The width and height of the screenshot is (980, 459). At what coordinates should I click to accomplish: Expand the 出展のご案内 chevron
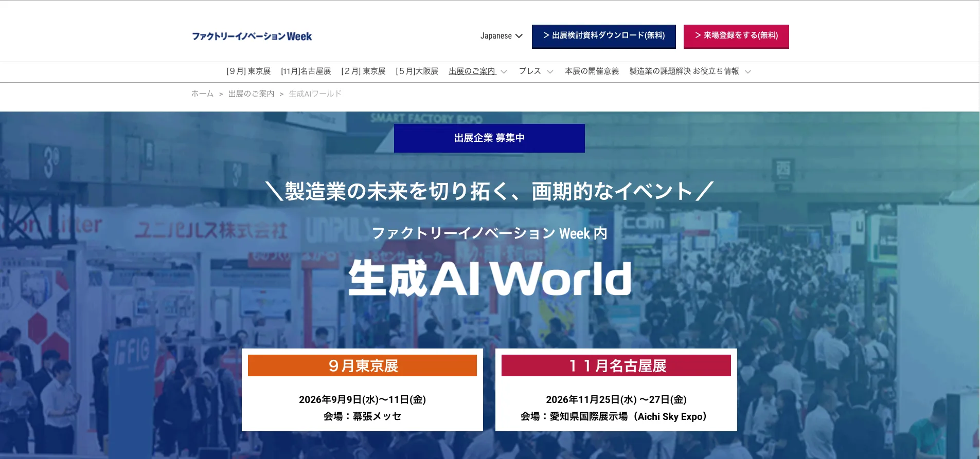pos(504,72)
